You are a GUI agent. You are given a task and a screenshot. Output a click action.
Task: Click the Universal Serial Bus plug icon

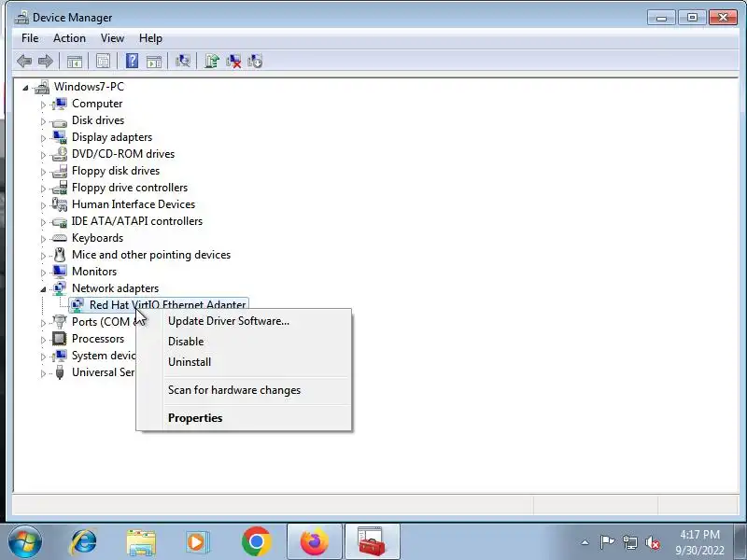pyautogui.click(x=60, y=372)
